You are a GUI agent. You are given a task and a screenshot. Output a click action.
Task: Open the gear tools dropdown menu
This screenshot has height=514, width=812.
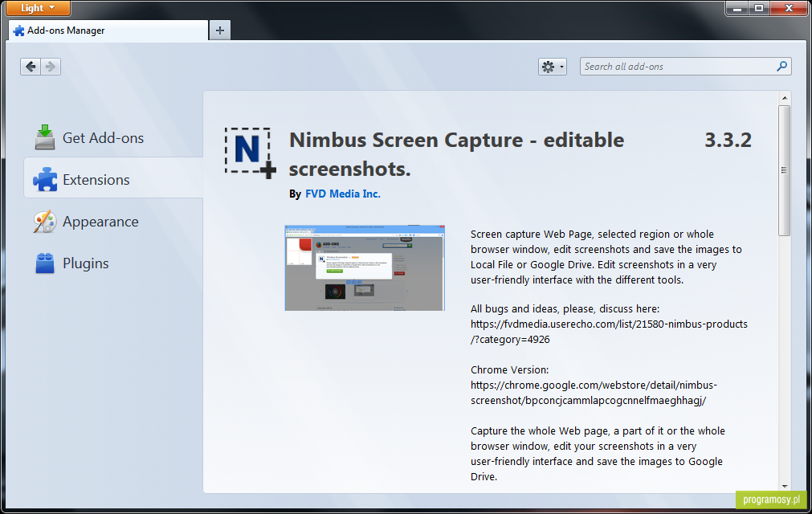tap(552, 66)
